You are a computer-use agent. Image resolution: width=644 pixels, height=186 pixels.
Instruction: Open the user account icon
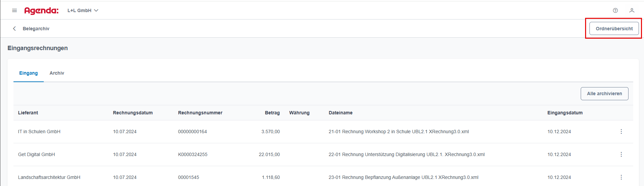click(x=632, y=10)
